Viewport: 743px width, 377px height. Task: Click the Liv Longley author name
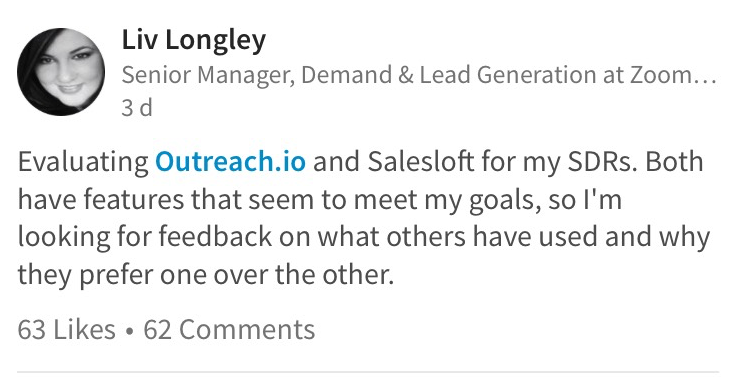(x=194, y=40)
